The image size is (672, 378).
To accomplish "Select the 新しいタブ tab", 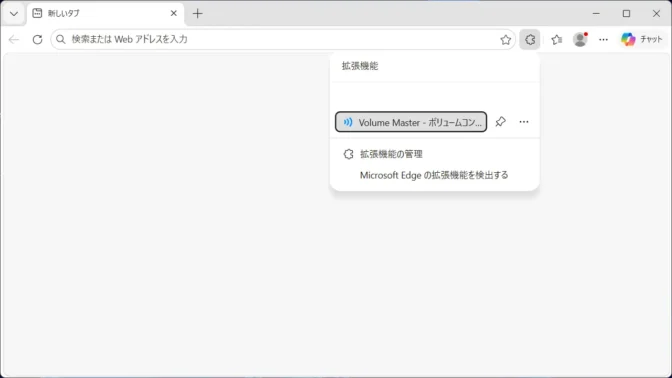I will point(105,14).
